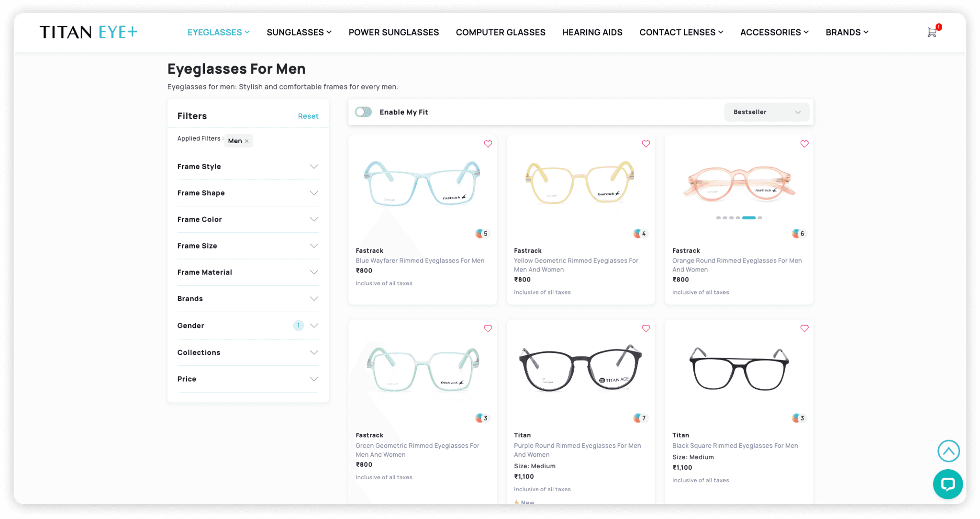
Task: Select first image dot on Orange Round carousel
Action: click(718, 218)
